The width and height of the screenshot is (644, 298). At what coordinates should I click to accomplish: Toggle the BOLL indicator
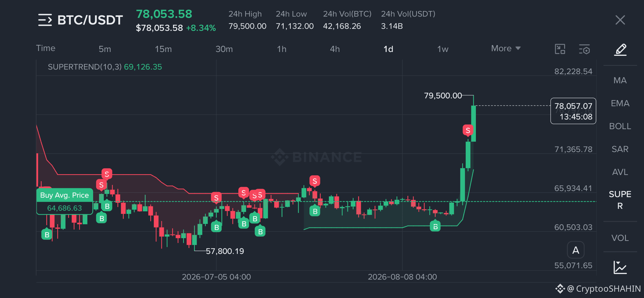[620, 126]
